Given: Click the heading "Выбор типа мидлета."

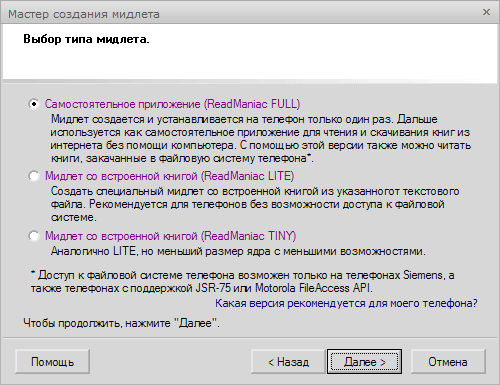Looking at the screenshot, I should 86,39.
